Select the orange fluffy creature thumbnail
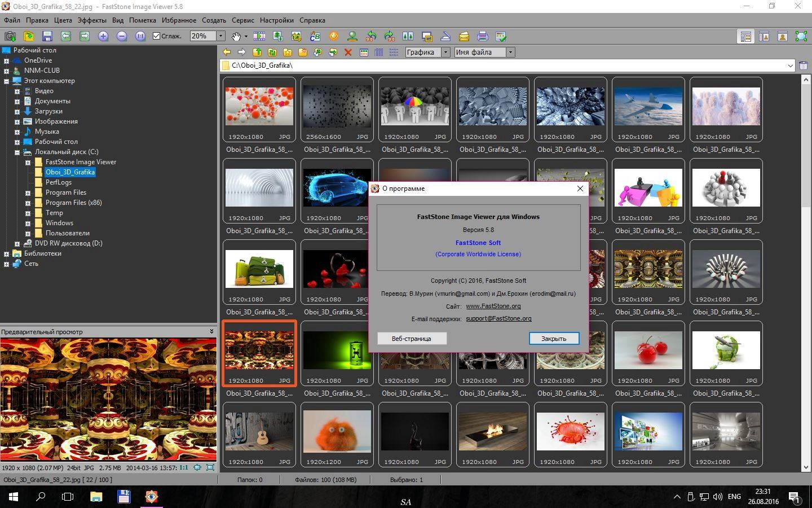 click(x=337, y=432)
